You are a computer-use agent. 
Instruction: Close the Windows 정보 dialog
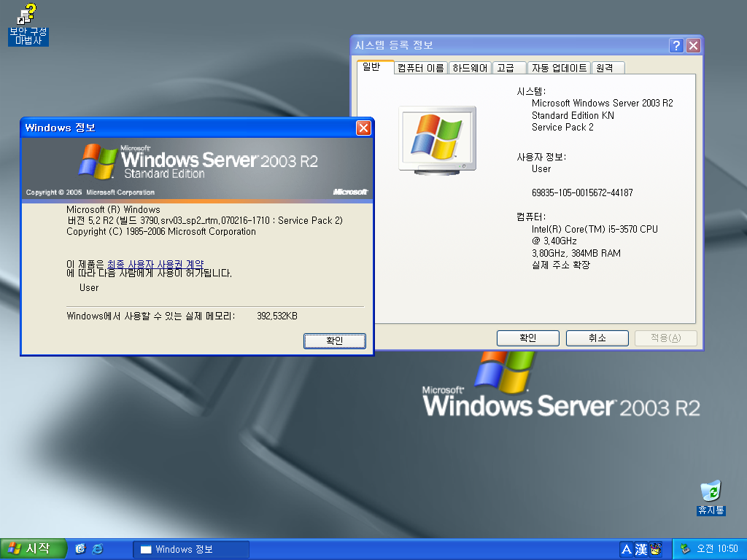[363, 128]
